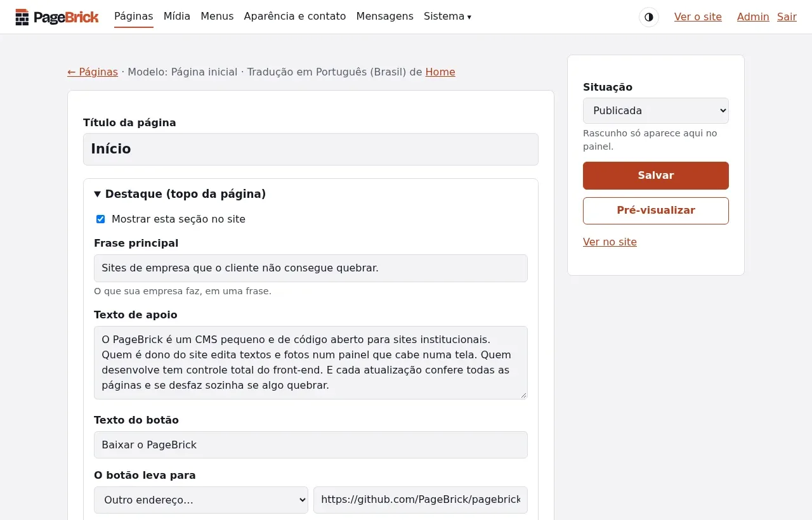Screen dimensions: 812x520
Task: Click into the Texto de apoio textarea
Action: pyautogui.click(x=311, y=363)
